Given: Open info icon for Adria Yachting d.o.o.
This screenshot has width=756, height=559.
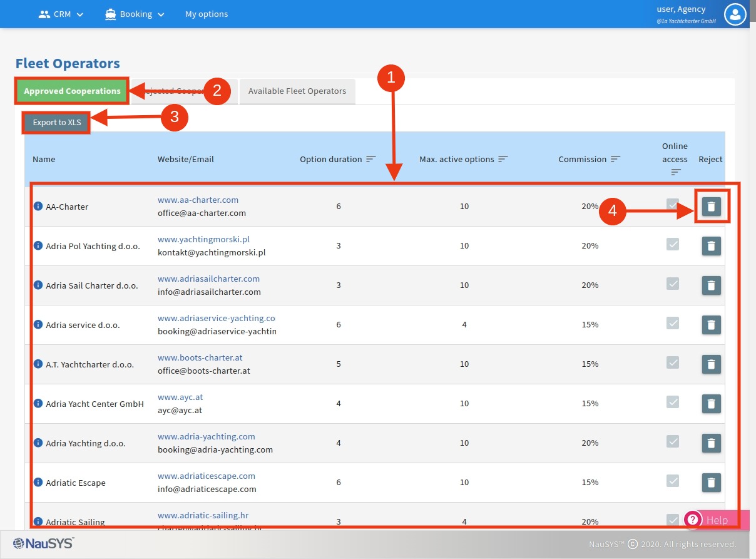Looking at the screenshot, I should point(38,443).
